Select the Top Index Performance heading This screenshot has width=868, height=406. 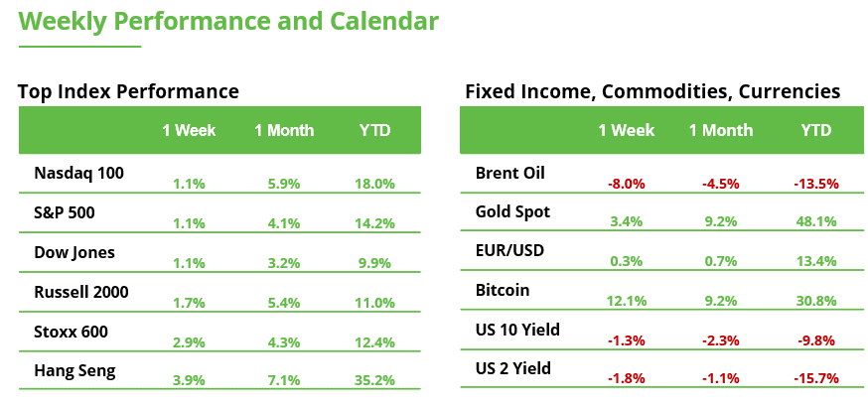(128, 91)
